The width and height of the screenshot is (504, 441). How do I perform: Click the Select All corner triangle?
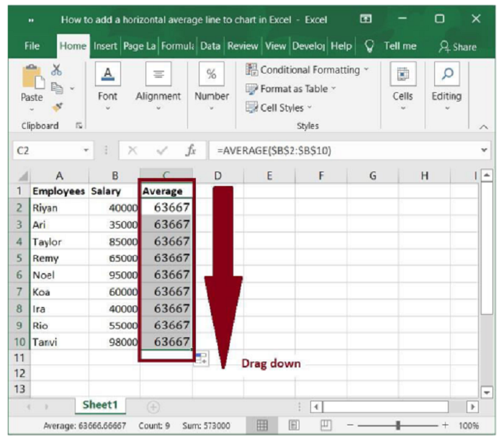click(x=24, y=177)
